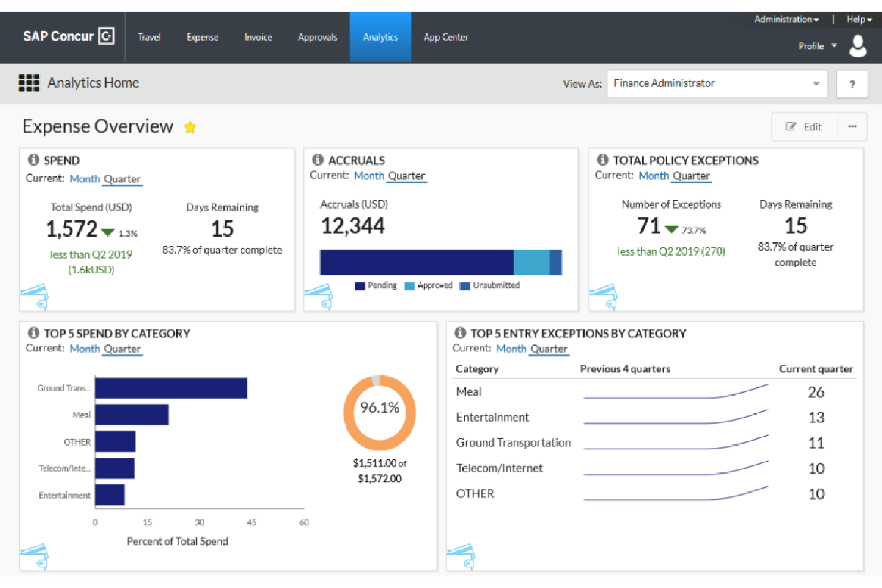This screenshot has height=588, width=882.
Task: Click the Pending segment of the accruals bar
Action: pyautogui.click(x=417, y=261)
